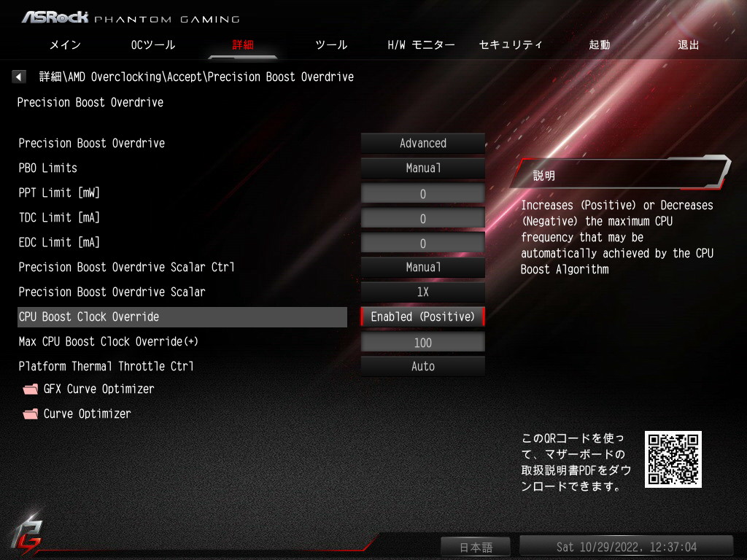Open the Curve Optimizer folder icon

(x=31, y=414)
